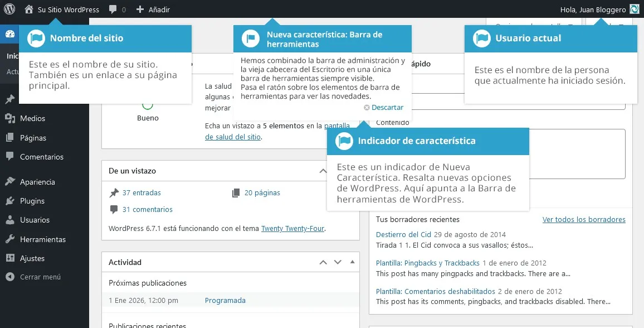Image resolution: width=644 pixels, height=328 pixels.
Task: Click the pushpin Entradas icon in sidebar
Action: click(x=10, y=99)
